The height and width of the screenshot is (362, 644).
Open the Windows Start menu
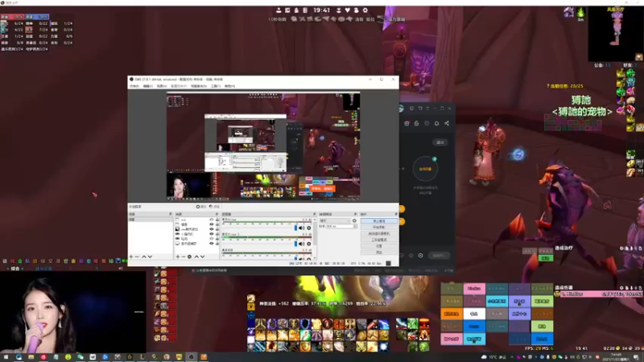[6, 357]
